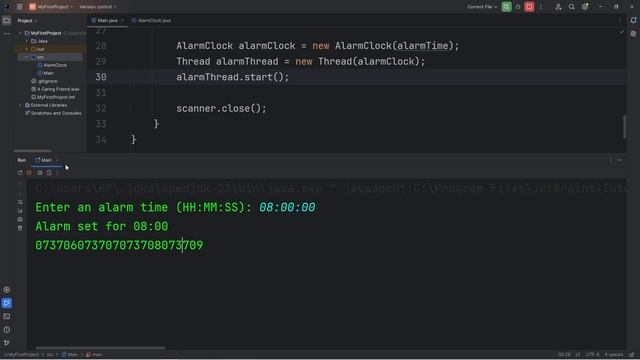640x360 pixels.
Task: Open Search Everywhere magnifier
Action: [571, 7]
